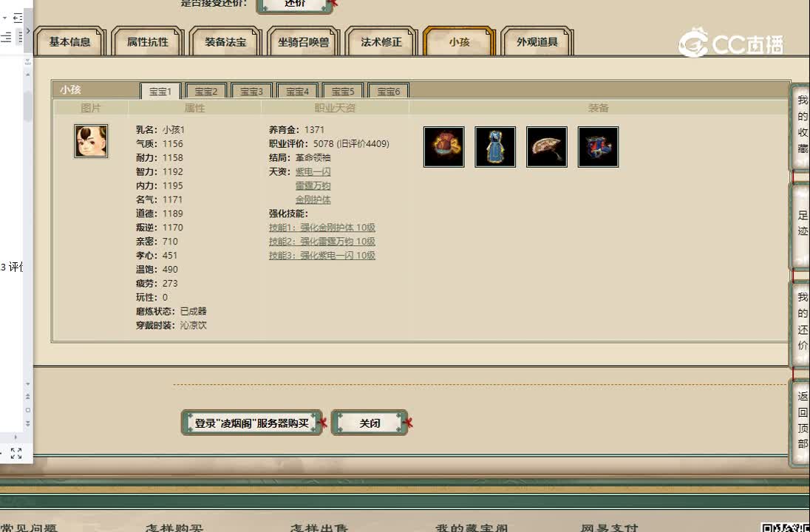Screen dimensions: 810x532
Task: Click the 乳名: 小孩1 text
Action: (x=160, y=129)
